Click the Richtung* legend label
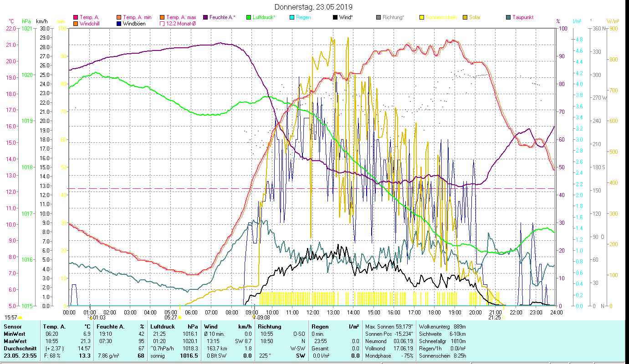This screenshot has height=364, width=629. point(394,17)
